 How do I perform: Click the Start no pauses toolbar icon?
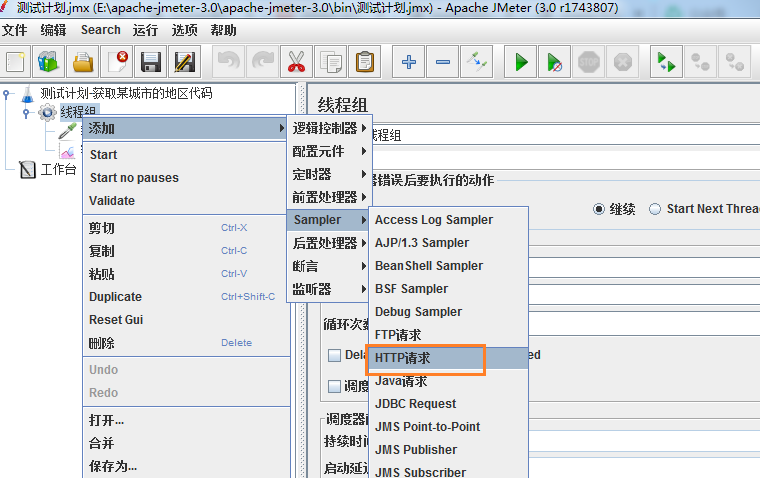tap(554, 62)
